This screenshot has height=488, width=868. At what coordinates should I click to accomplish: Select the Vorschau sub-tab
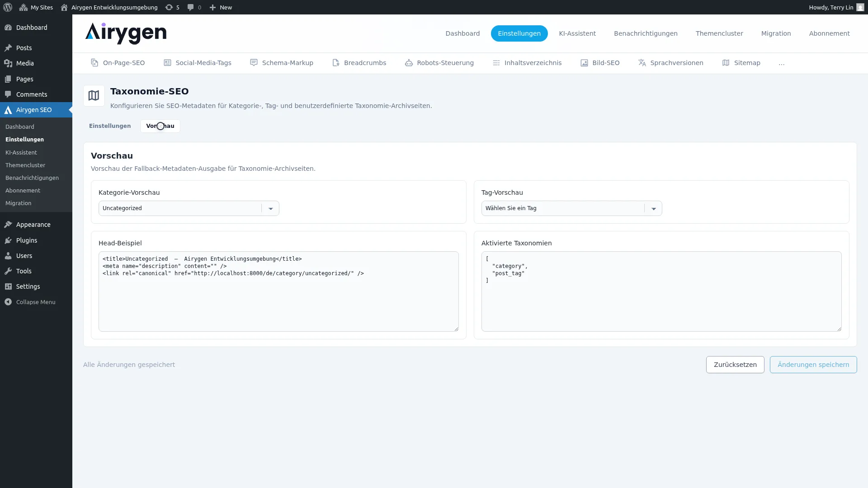160,126
